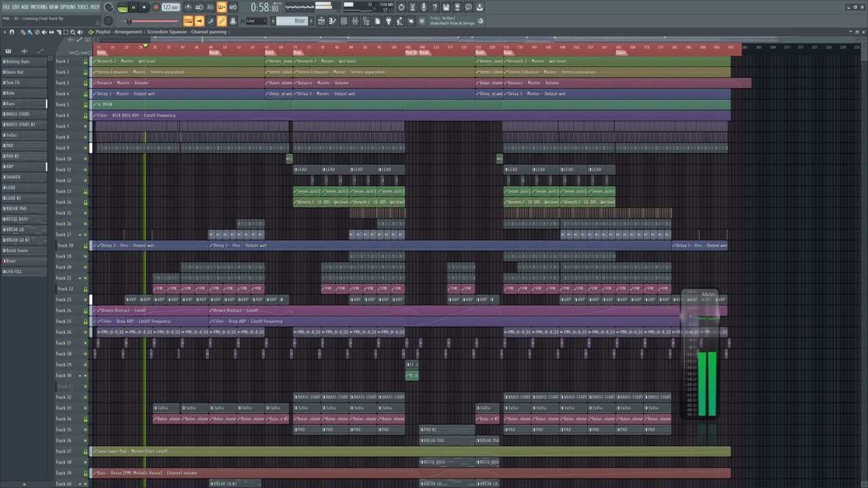Open the Line snap dropdown
Image resolution: width=868 pixels, height=488 pixels.
tap(256, 20)
